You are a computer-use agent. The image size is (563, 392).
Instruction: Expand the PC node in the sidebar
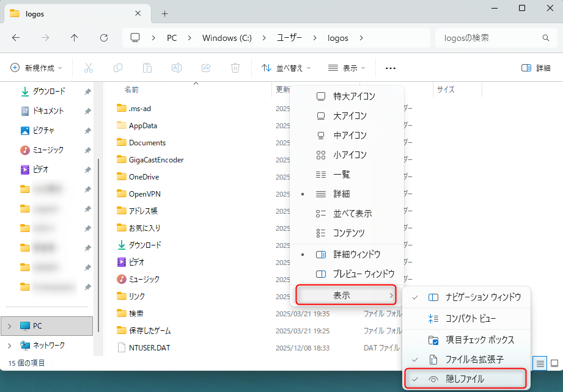pyautogui.click(x=11, y=325)
